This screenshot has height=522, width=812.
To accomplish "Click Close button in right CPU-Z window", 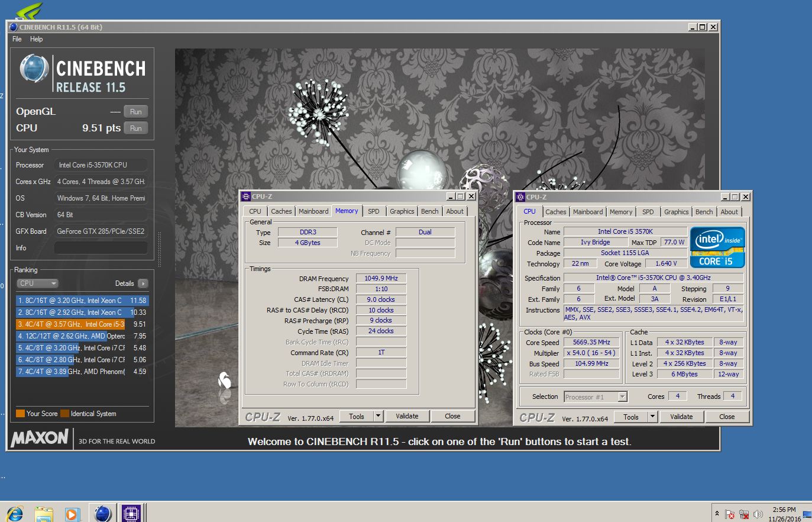I will click(727, 417).
